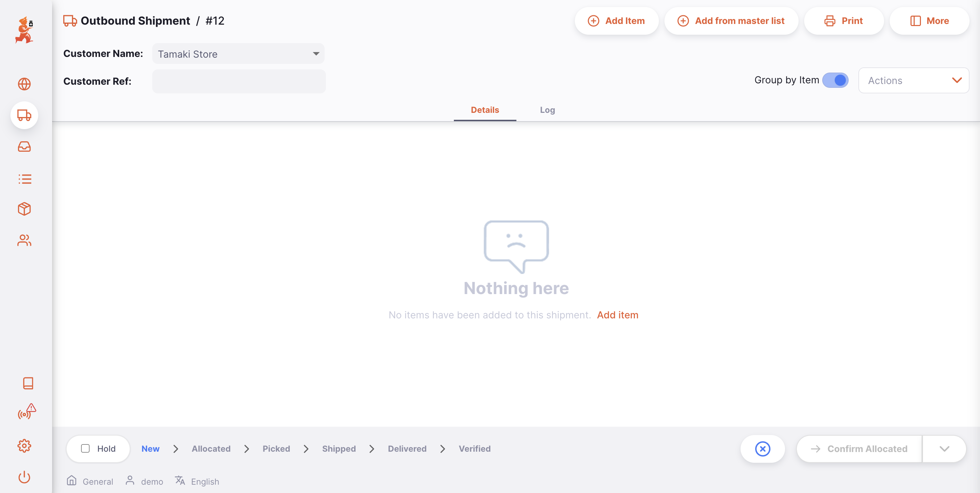Open the Dashboard globe icon in sidebar
The image size is (980, 493).
point(24,84)
